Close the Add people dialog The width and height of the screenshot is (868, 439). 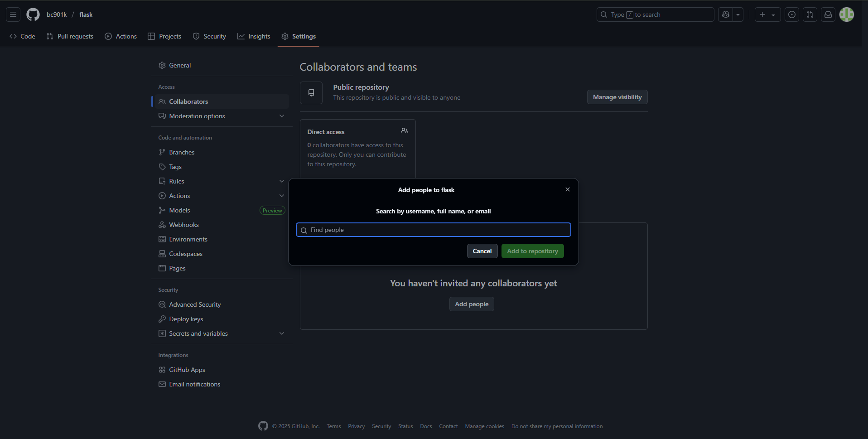point(567,189)
